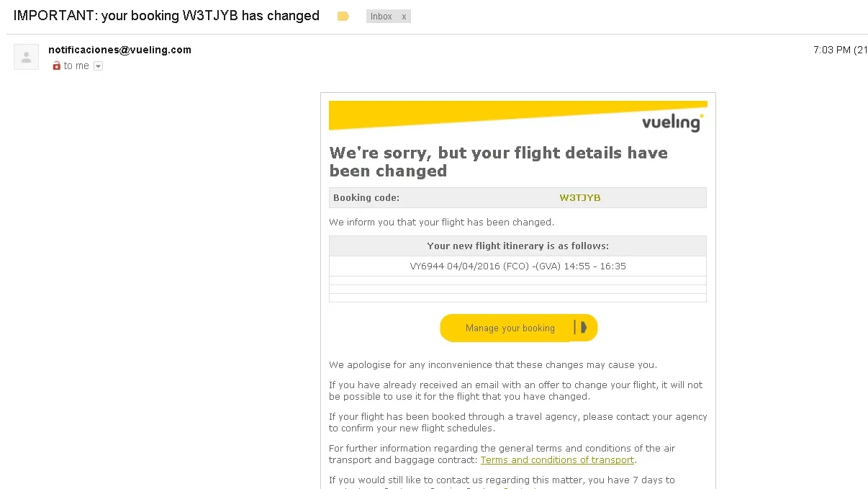Click the yellow importance marker beside the subject
The height and width of the screenshot is (489, 868).
click(x=343, y=17)
